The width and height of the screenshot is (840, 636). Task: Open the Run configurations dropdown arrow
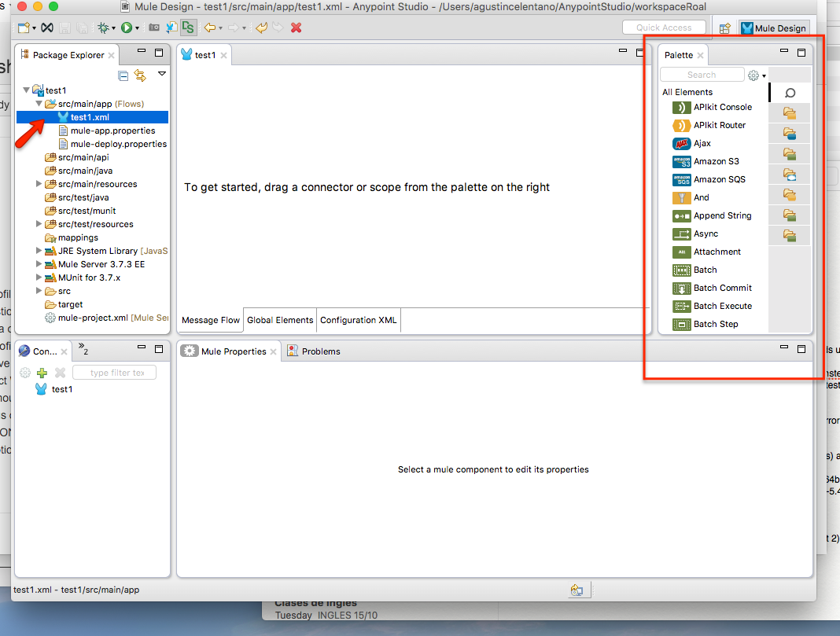137,28
